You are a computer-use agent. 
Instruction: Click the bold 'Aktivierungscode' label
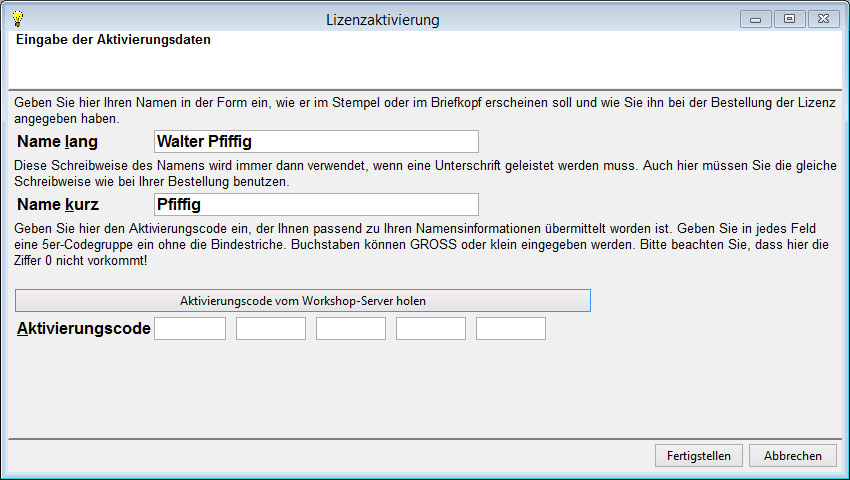coord(84,329)
